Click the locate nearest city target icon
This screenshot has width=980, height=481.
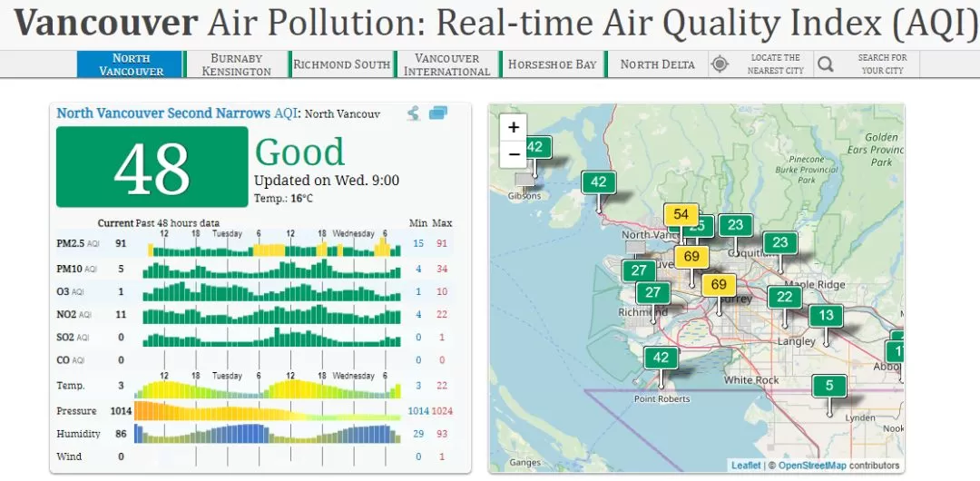tap(720, 64)
